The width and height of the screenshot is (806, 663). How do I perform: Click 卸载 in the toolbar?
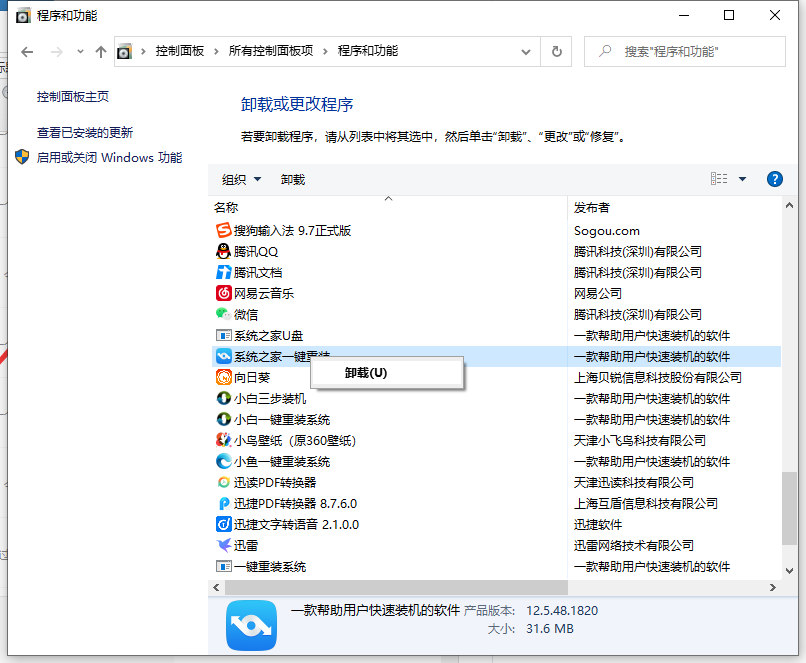coord(293,180)
